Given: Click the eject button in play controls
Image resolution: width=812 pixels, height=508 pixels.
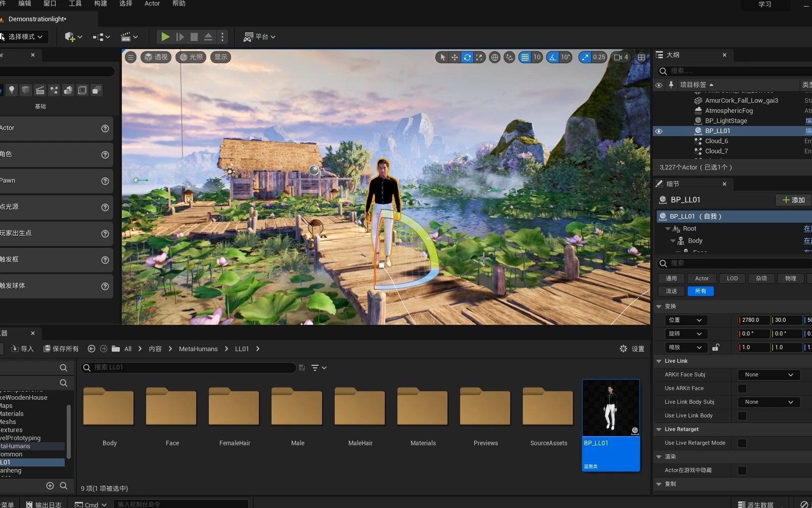Looking at the screenshot, I should (208, 37).
